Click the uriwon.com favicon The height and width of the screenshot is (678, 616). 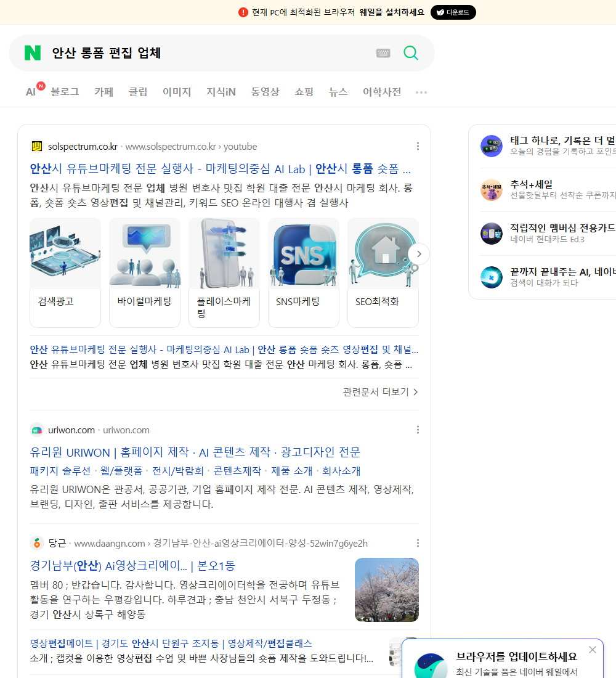(x=37, y=430)
